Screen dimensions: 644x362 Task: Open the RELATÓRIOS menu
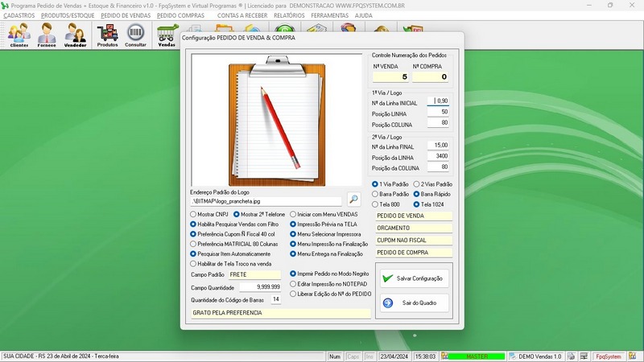(x=289, y=15)
